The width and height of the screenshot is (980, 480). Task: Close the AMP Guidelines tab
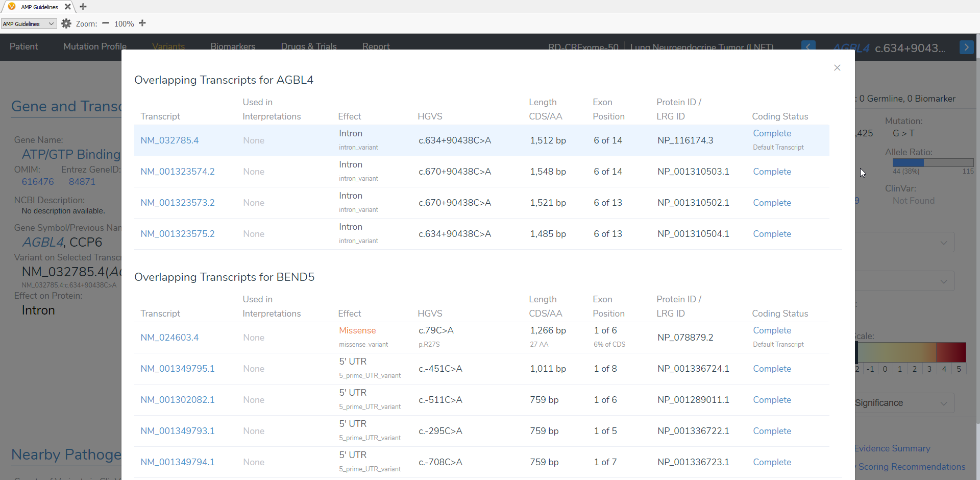point(67,7)
